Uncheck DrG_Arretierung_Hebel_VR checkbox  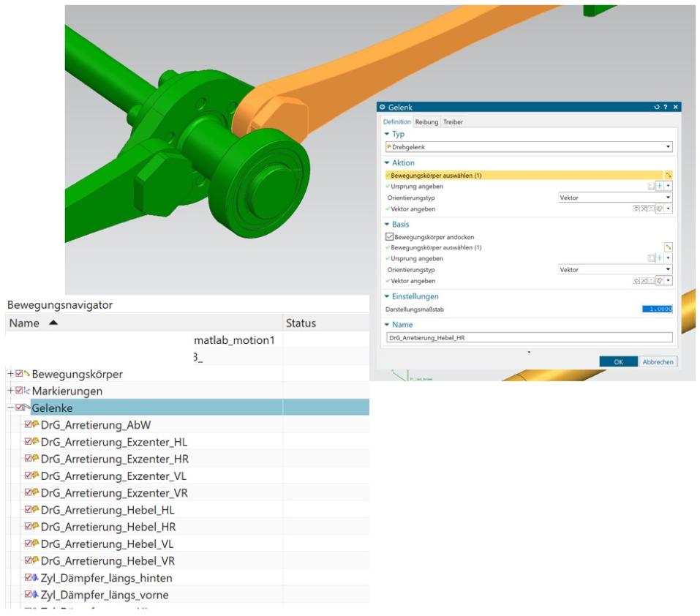click(x=28, y=560)
